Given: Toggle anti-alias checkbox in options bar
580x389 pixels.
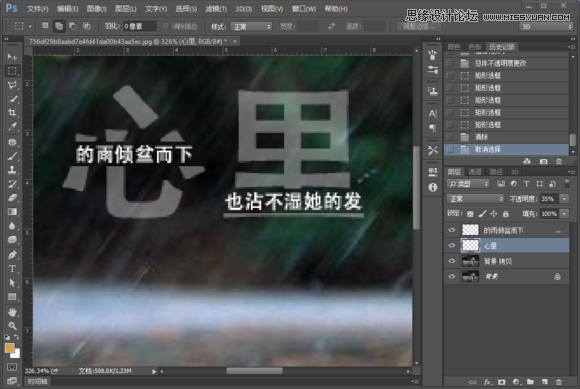Looking at the screenshot, I should 165,26.
